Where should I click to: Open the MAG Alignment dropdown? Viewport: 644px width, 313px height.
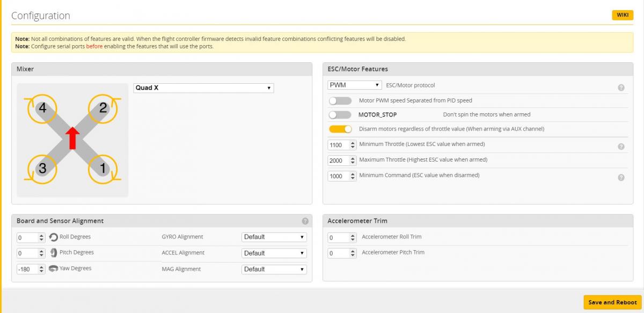tap(274, 269)
